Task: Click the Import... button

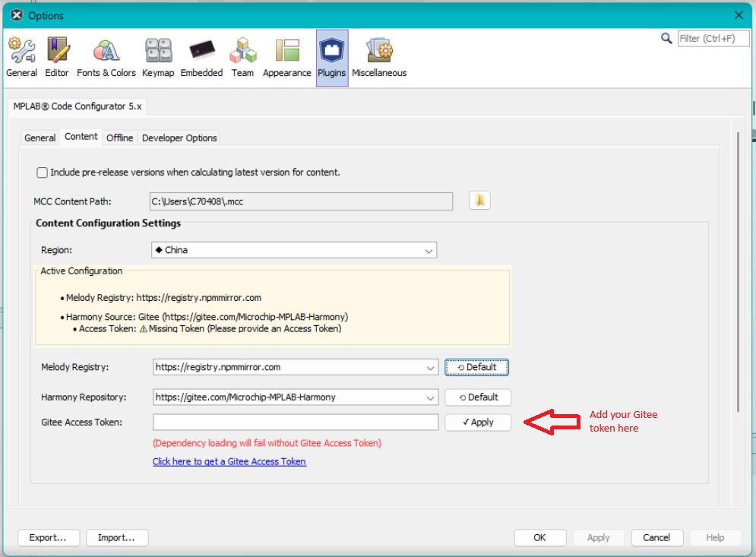Action: 117,538
